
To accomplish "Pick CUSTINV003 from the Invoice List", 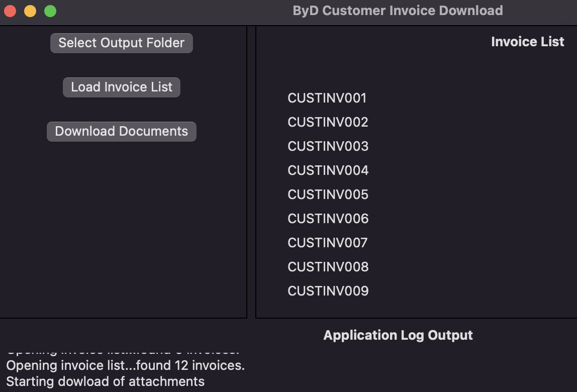I will point(328,146).
